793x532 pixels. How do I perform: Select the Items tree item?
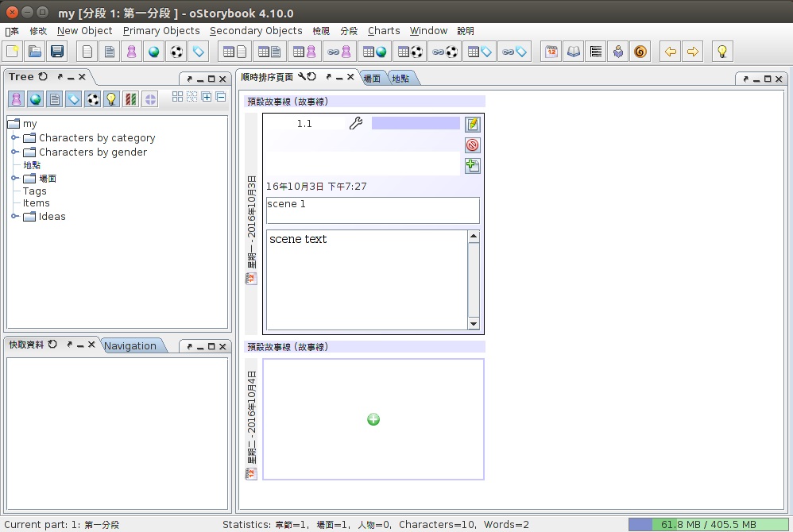[36, 203]
